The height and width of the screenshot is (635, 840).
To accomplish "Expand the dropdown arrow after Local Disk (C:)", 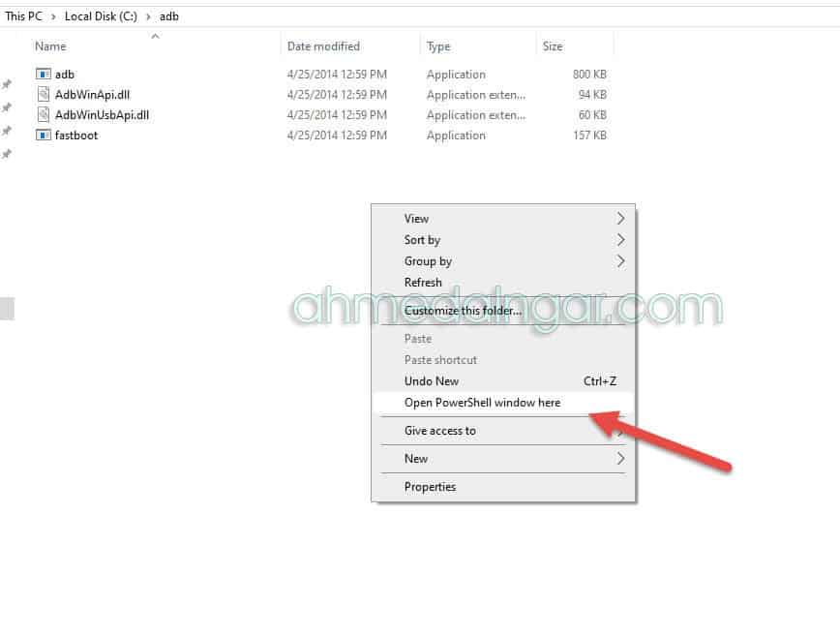I will click(148, 16).
